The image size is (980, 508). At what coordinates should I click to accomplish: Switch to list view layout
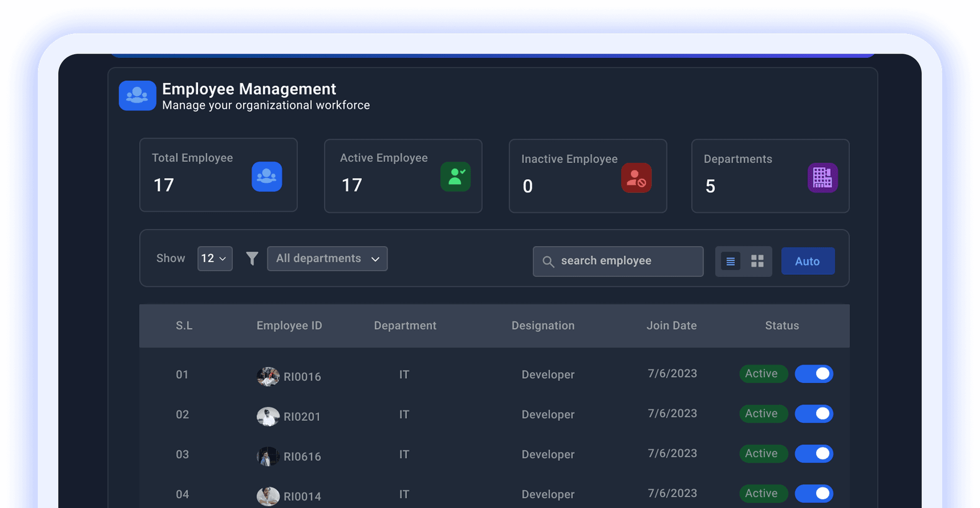point(730,261)
